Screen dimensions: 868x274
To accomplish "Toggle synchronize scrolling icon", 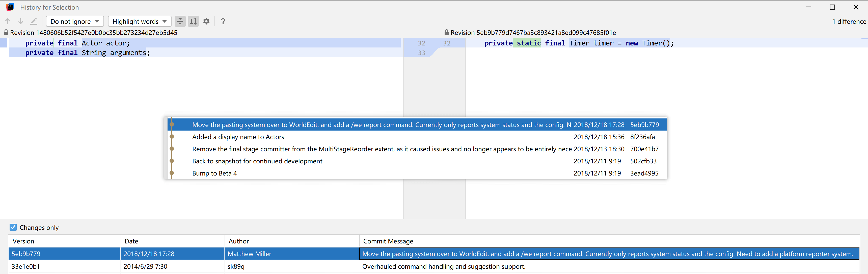I will coord(193,21).
